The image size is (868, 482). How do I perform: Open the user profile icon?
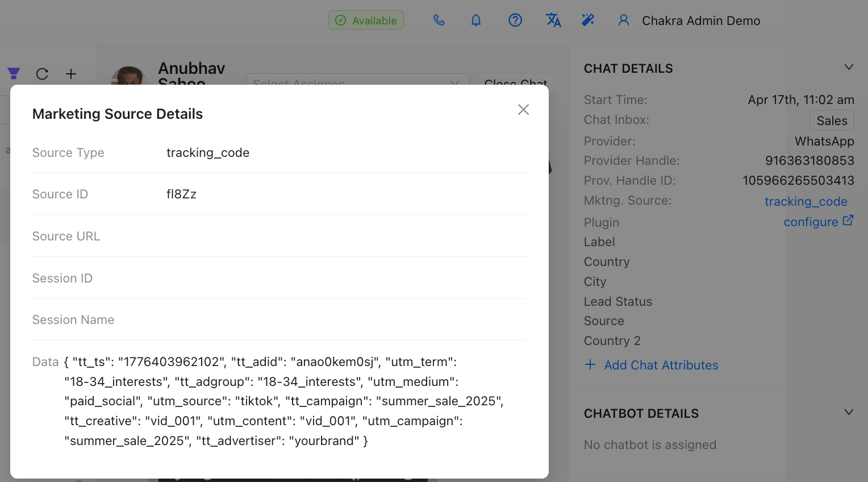tap(624, 20)
